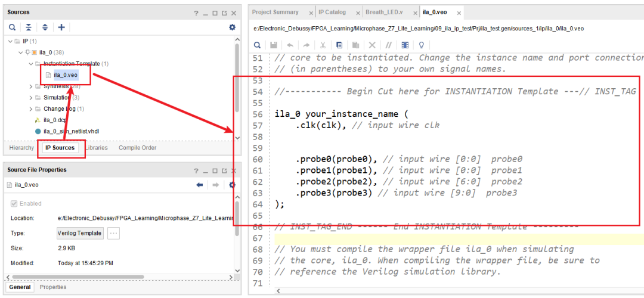Click the save file icon in editor toolbar

pyautogui.click(x=274, y=45)
